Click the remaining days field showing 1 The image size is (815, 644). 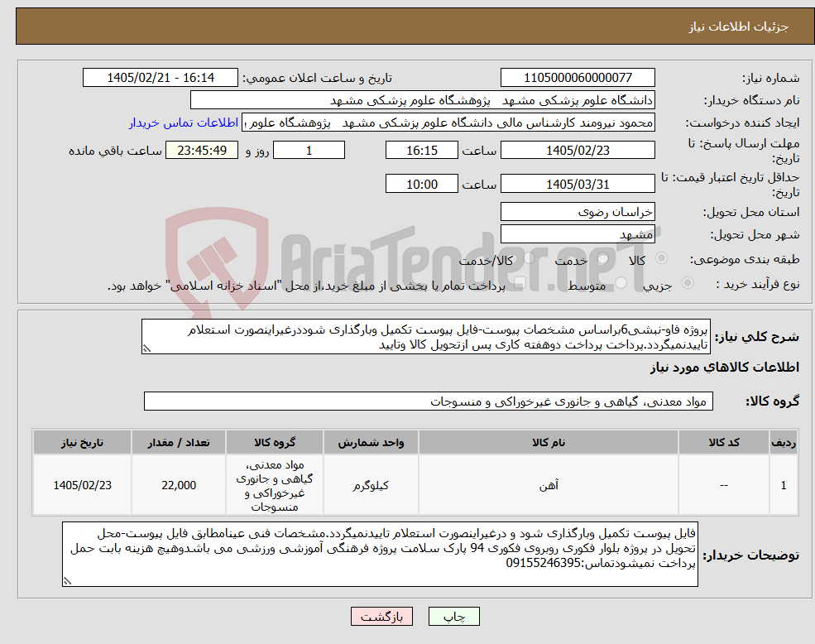point(309,151)
